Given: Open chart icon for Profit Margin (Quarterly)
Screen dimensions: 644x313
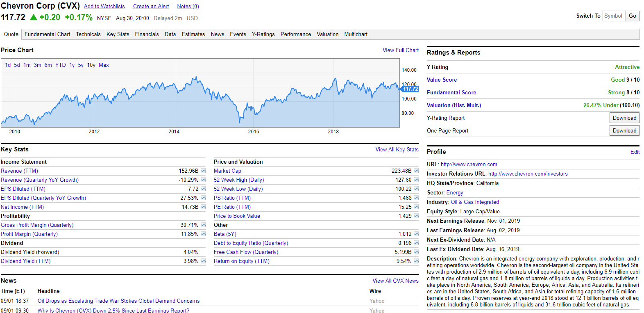Looking at the screenshot, I should point(203,234).
